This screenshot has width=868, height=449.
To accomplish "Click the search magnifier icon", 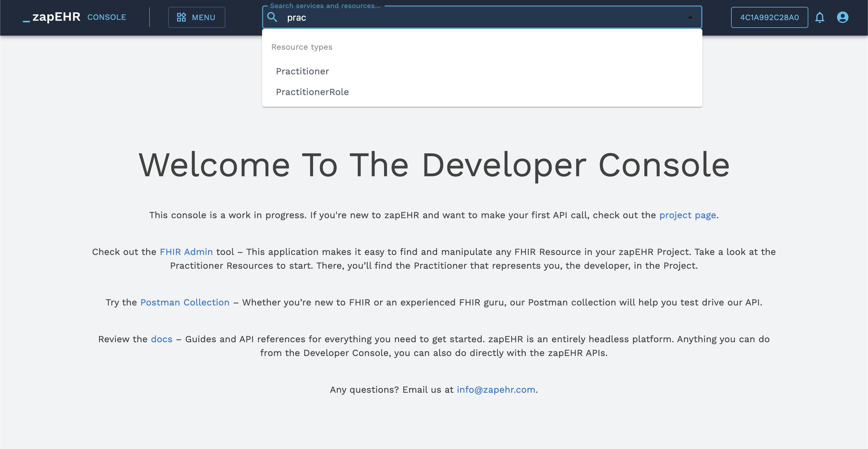I will click(x=272, y=17).
